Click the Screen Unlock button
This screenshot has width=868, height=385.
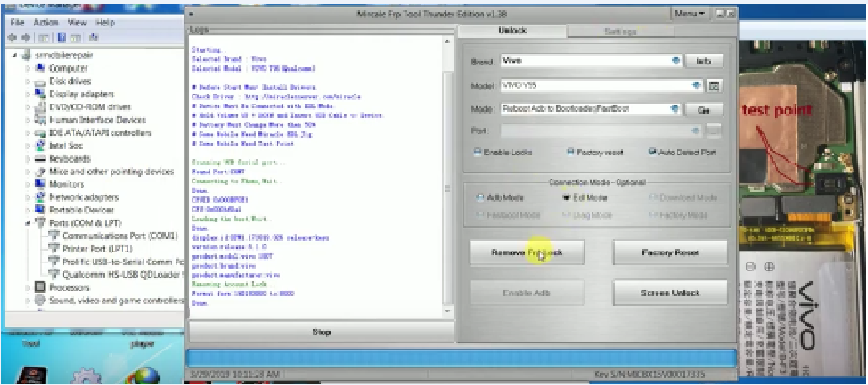pyautogui.click(x=670, y=292)
